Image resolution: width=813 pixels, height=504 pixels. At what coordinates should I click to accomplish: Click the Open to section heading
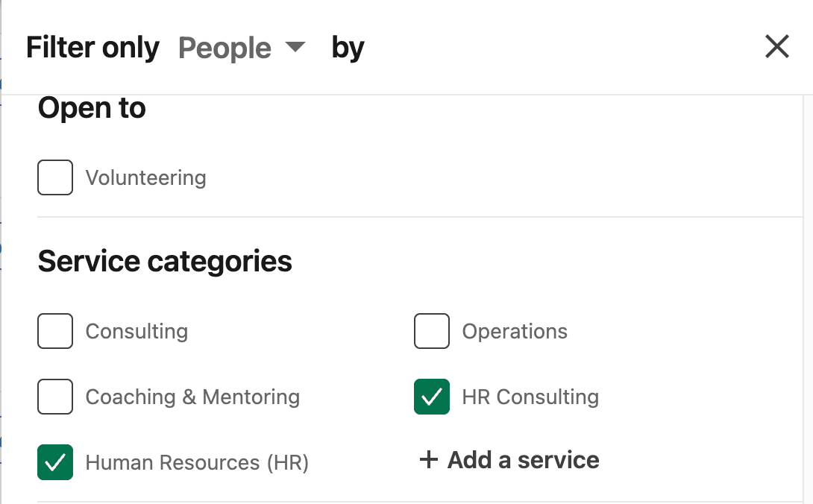(92, 109)
